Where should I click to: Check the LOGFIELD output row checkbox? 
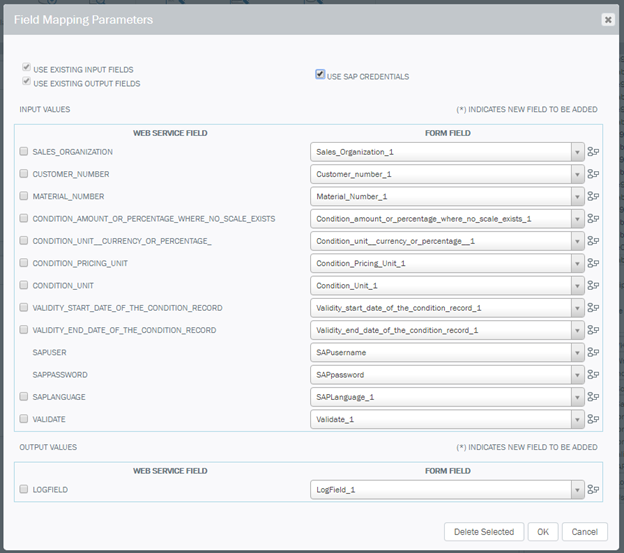click(24, 489)
